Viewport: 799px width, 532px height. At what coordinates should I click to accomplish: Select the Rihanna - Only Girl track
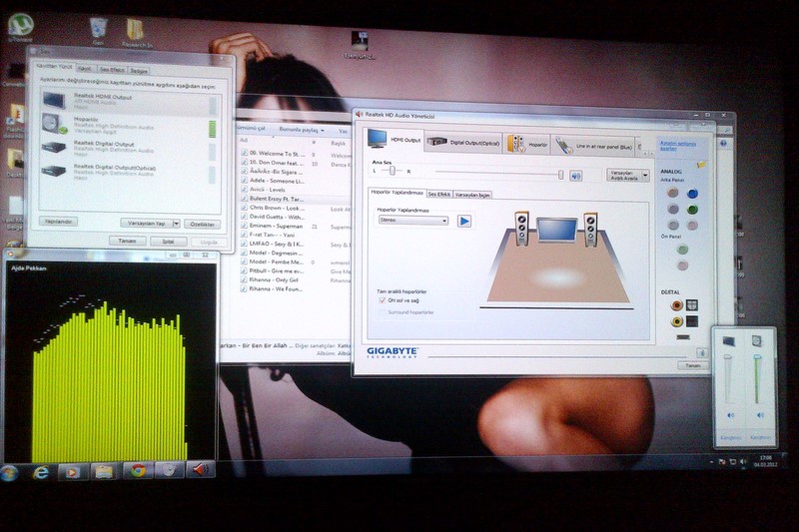coord(274,279)
